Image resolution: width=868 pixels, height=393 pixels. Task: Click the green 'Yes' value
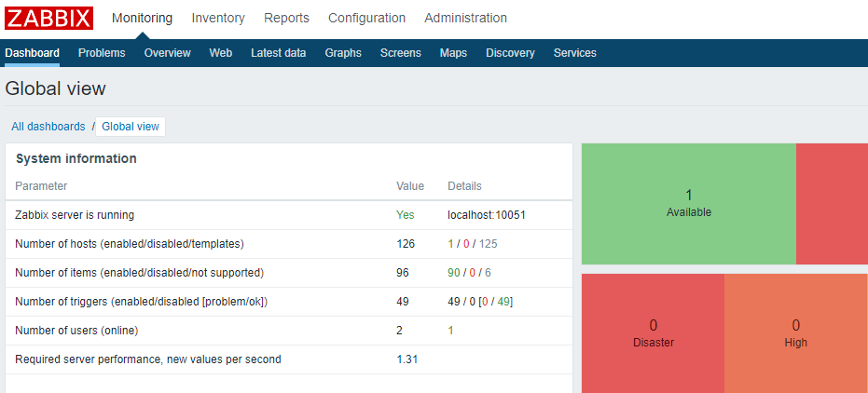click(x=406, y=215)
